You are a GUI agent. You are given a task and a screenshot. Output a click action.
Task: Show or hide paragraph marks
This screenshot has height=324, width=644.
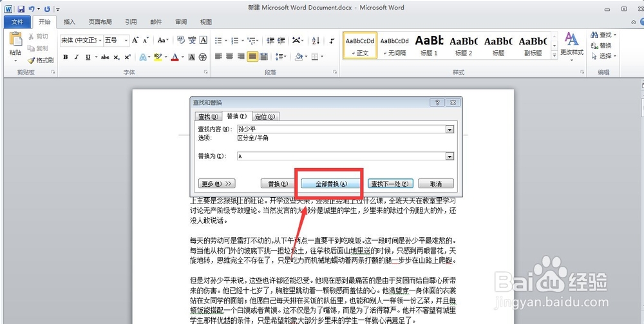(x=332, y=40)
